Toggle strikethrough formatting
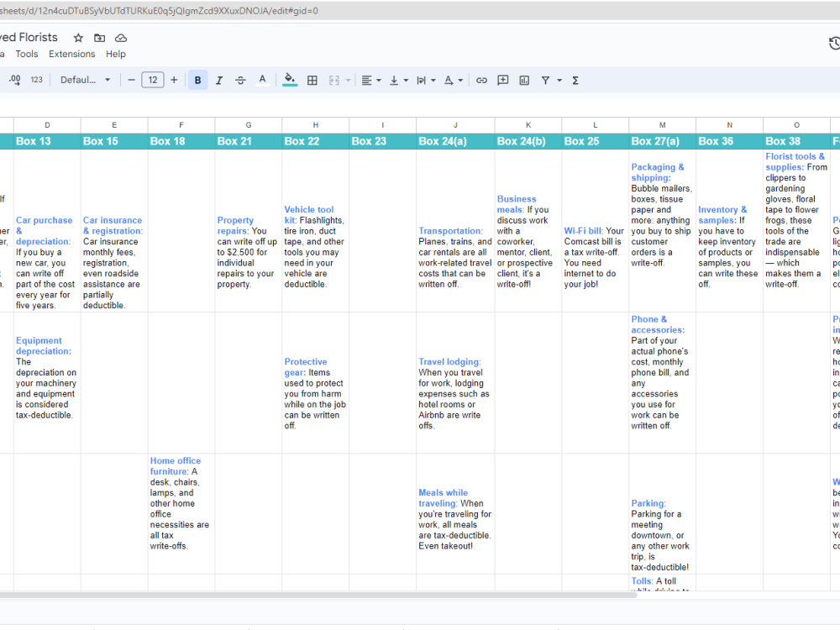840x630 pixels. 240,80
